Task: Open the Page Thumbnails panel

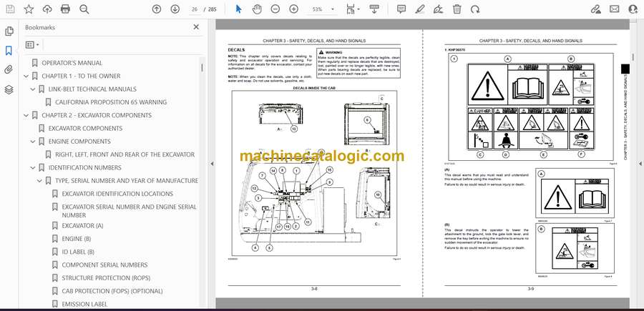Action: coord(9,31)
